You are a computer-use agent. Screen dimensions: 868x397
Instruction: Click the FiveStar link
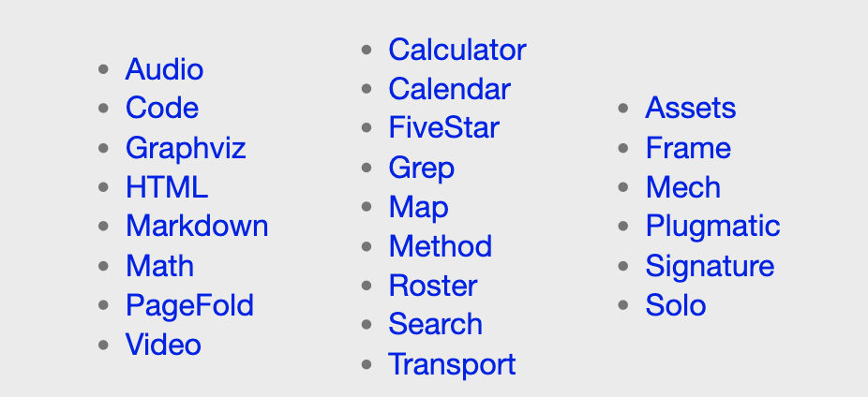444,127
